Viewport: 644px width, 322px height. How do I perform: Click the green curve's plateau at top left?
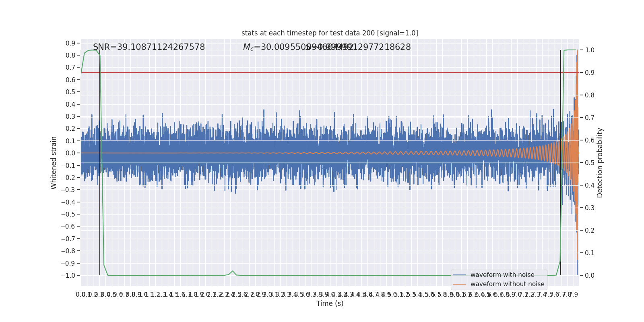point(92,50)
